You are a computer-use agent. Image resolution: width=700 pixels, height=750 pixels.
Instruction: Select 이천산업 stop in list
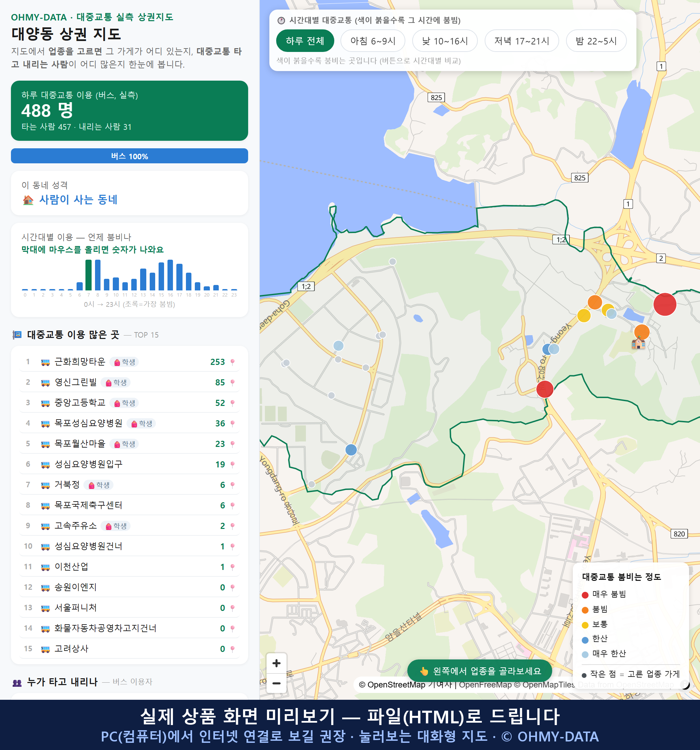point(130,567)
